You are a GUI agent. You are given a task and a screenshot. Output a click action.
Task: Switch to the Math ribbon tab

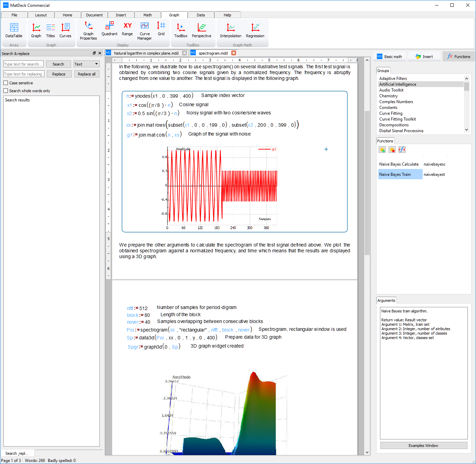coord(148,15)
